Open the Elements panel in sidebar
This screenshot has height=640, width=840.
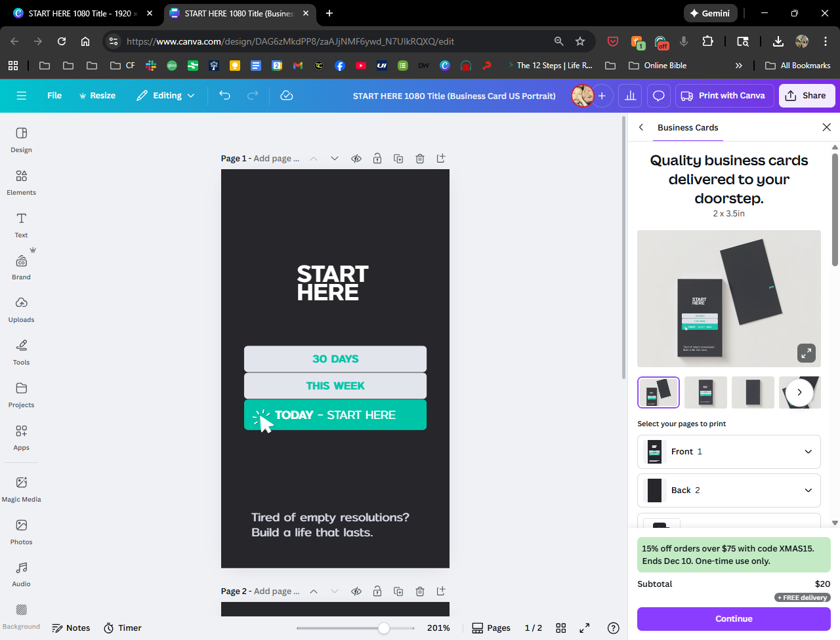click(21, 182)
